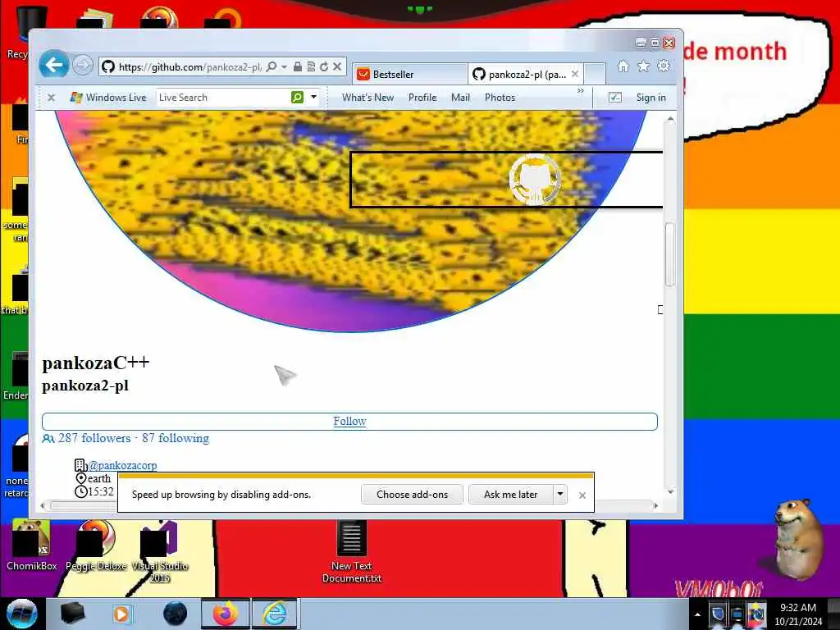The height and width of the screenshot is (630, 840).
Task: Open the address bar history dropdown arrow
Action: coord(284,66)
